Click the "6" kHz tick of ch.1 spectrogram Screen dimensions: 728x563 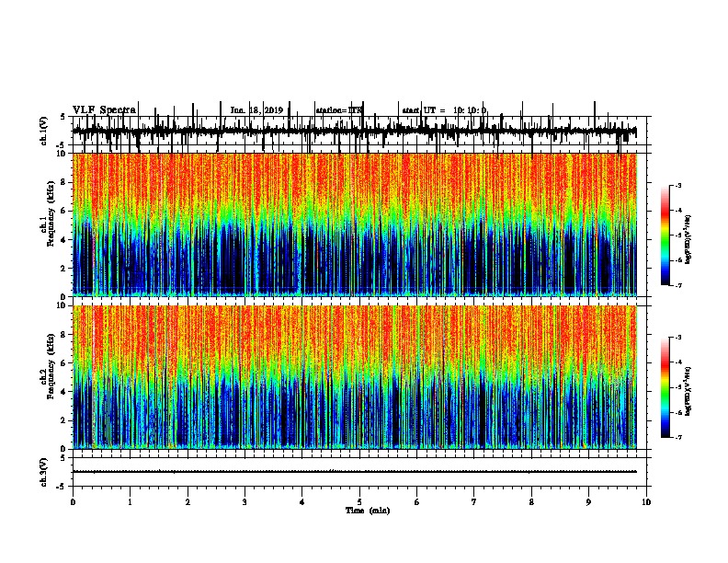[63, 211]
